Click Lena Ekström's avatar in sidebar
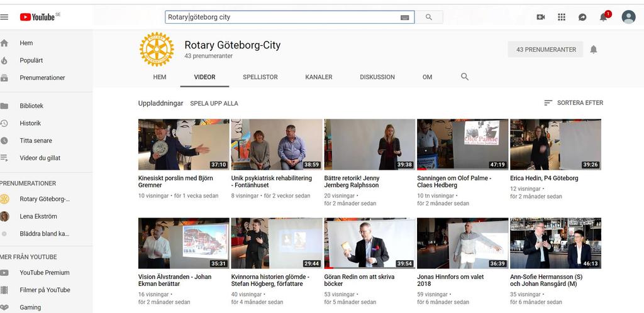 pyautogui.click(x=4, y=216)
